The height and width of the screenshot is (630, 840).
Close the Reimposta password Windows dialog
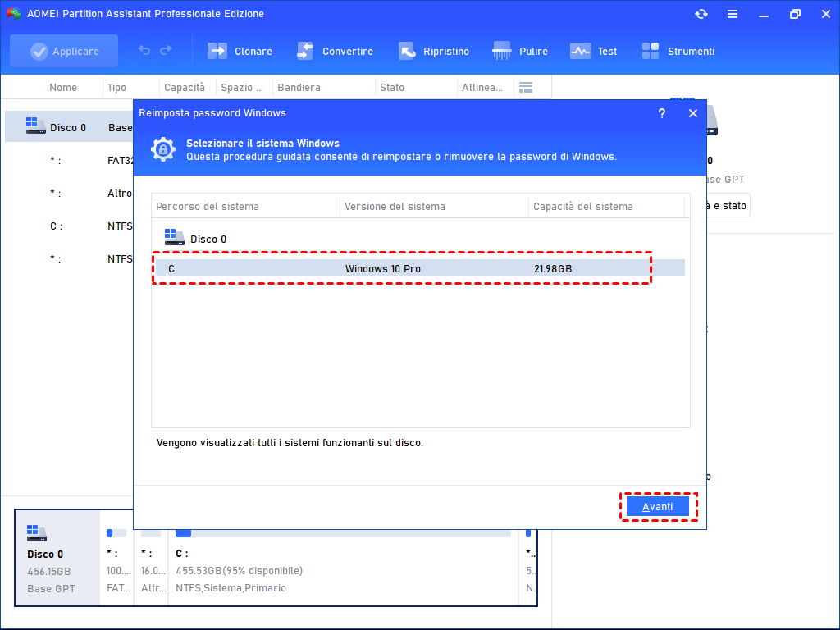pos(692,113)
